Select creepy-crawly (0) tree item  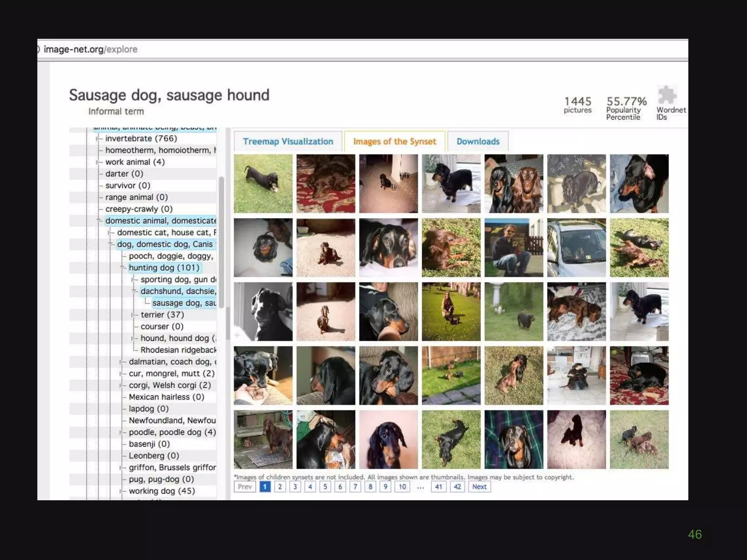point(139,209)
